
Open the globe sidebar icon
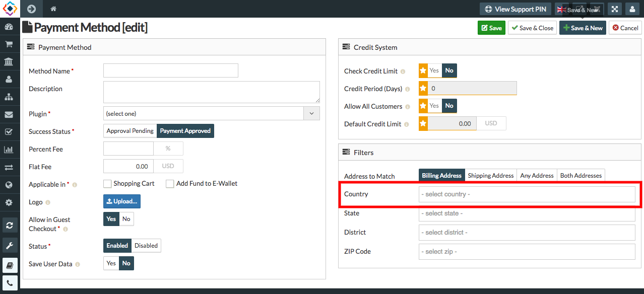[9, 185]
